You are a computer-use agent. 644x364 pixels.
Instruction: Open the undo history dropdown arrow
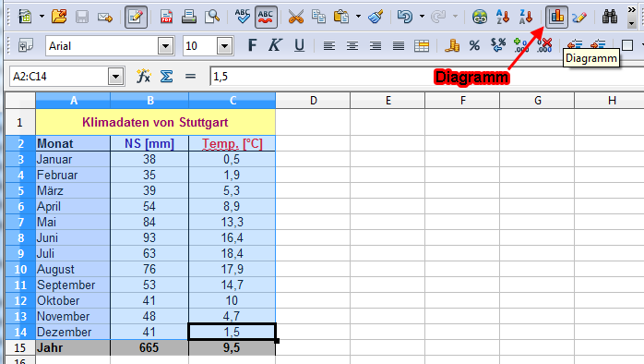click(x=422, y=17)
